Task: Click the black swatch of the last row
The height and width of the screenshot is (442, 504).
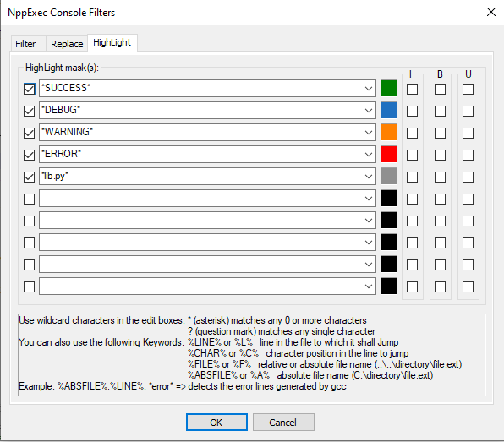Action: (x=389, y=286)
